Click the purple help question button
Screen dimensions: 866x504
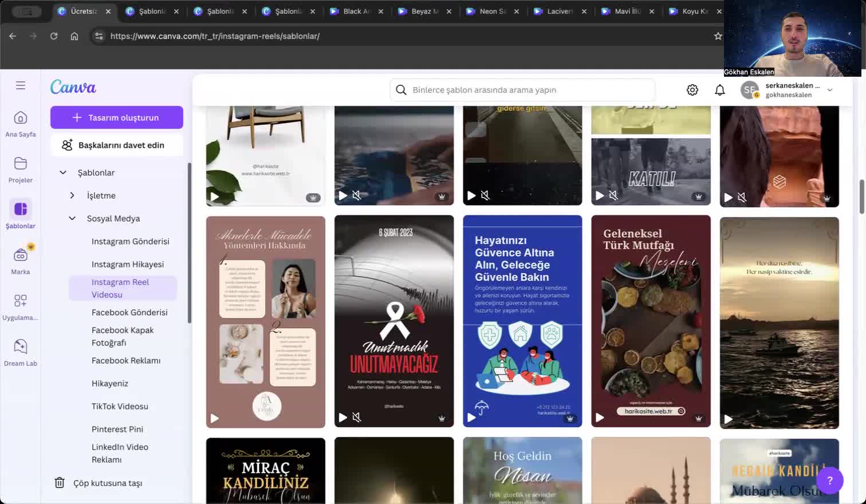830,481
